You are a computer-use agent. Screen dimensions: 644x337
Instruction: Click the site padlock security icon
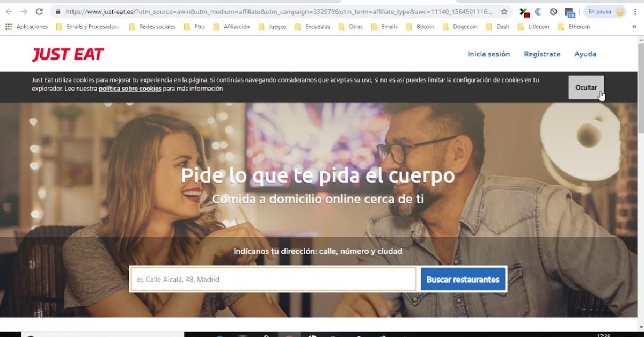click(58, 11)
